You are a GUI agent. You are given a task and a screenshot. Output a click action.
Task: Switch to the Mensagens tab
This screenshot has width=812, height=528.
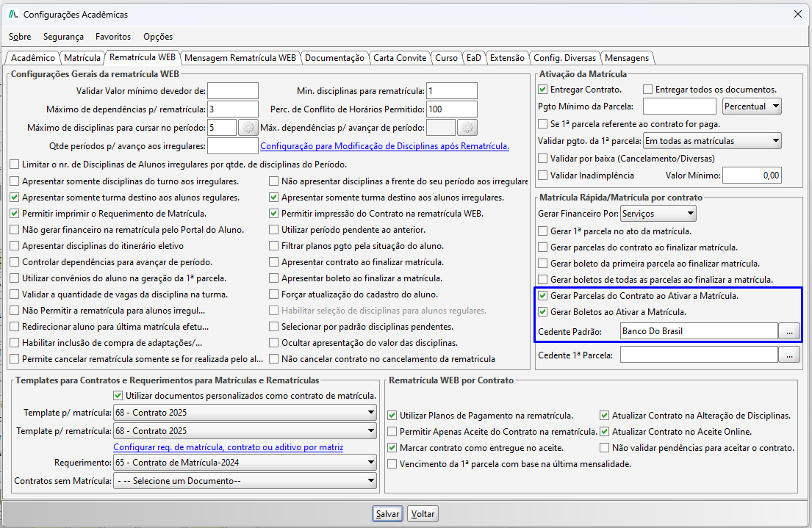627,58
